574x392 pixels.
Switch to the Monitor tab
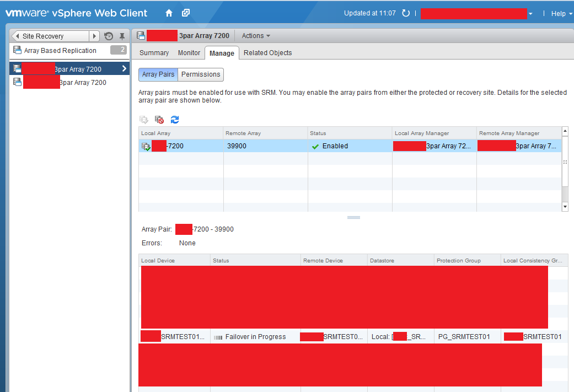(189, 53)
